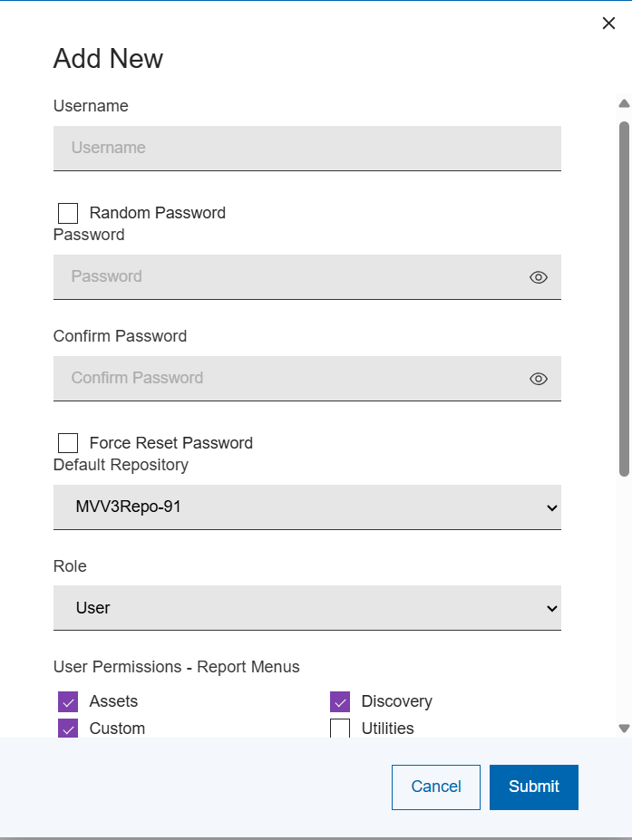
Task: Click the vertical scrollbar thumb
Action: 624,299
